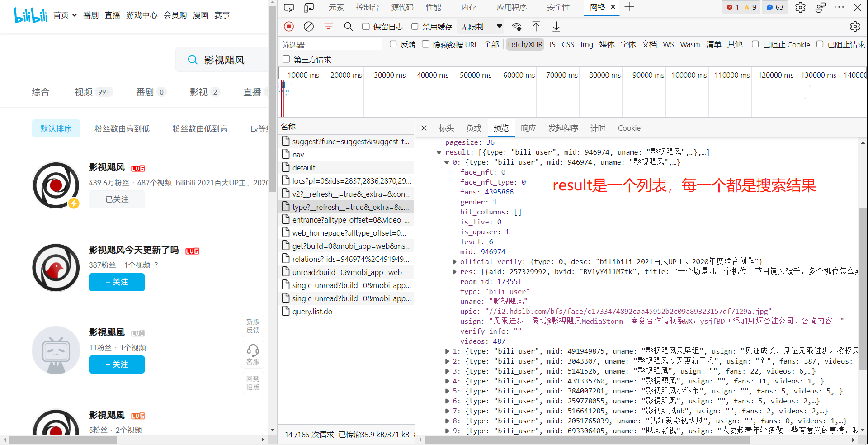
Task: Toggle 隐藏数据 URL checkbox
Action: pos(425,44)
